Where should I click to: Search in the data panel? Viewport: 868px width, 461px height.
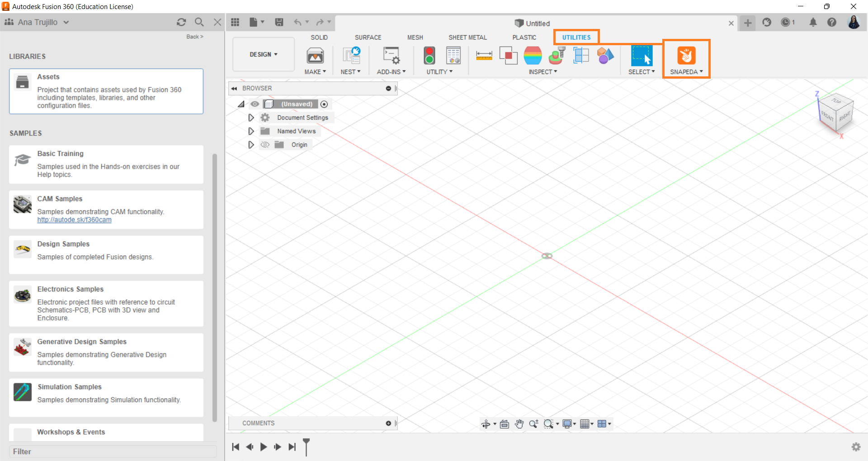(x=199, y=22)
